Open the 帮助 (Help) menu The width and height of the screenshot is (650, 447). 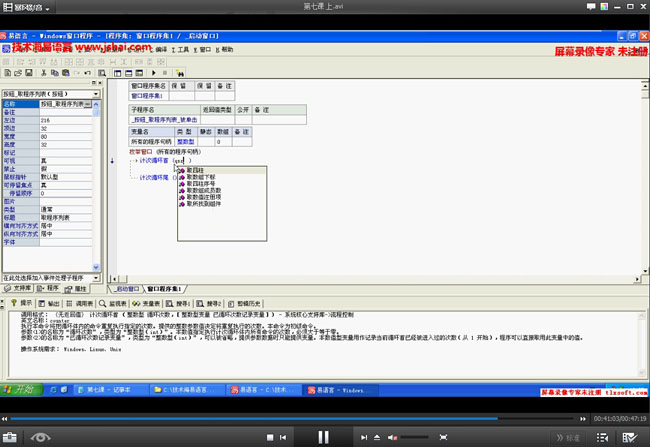tap(226, 48)
